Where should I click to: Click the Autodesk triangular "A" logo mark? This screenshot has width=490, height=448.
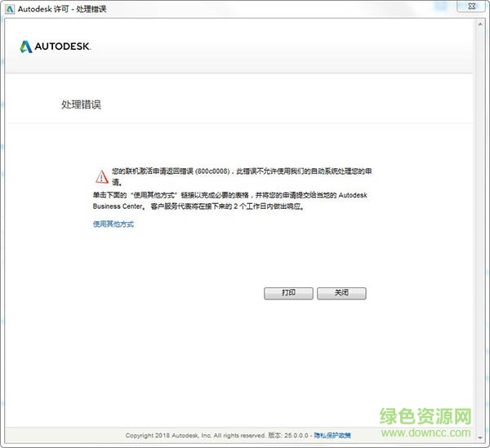tap(25, 47)
